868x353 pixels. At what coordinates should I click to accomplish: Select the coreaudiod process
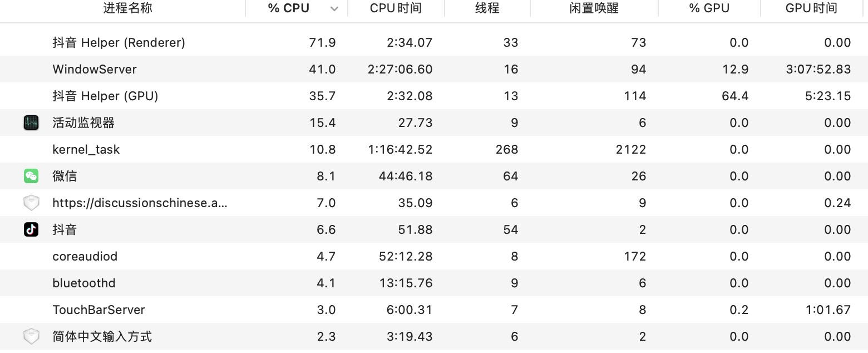click(85, 257)
